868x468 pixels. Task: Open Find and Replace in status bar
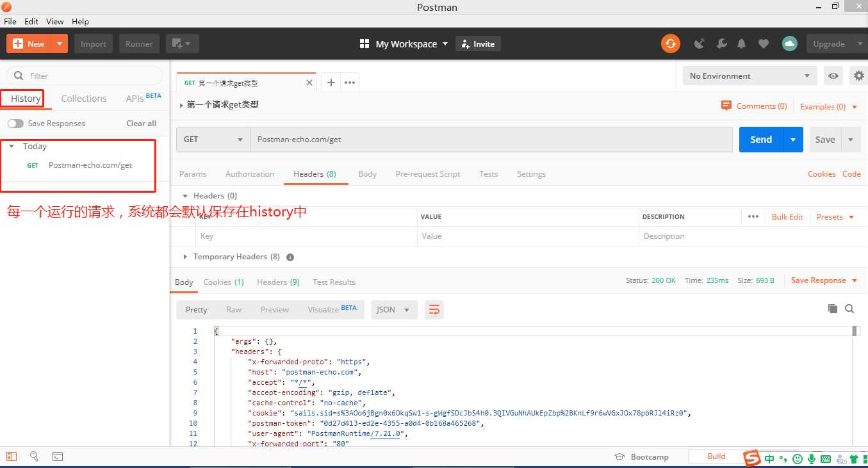click(x=34, y=456)
